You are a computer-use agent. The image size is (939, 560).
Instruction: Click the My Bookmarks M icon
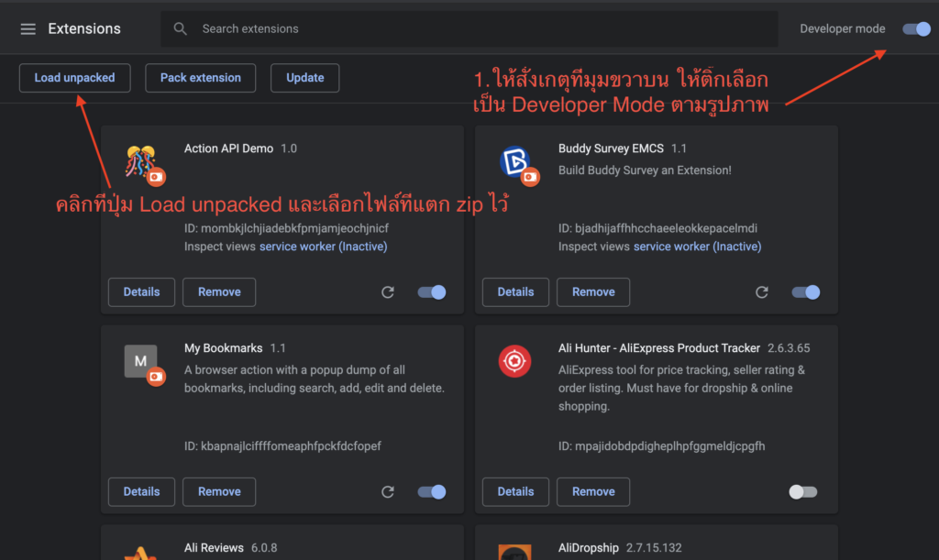[140, 361]
